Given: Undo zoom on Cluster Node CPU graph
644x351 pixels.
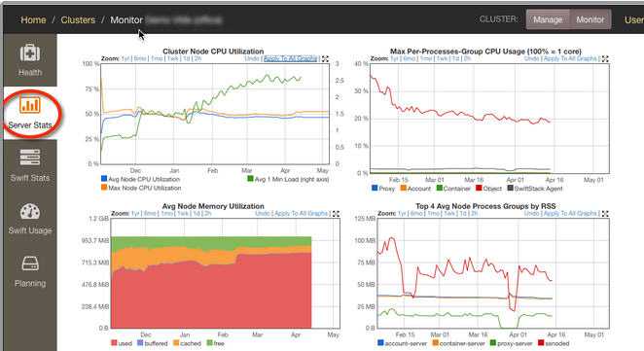Looking at the screenshot, I should pyautogui.click(x=252, y=58).
